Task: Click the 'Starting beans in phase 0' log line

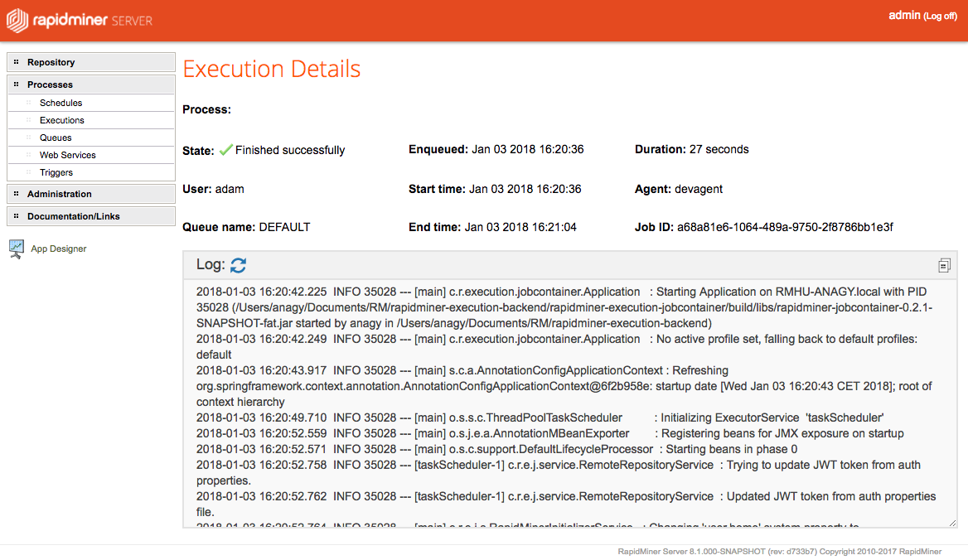Action: [x=497, y=449]
